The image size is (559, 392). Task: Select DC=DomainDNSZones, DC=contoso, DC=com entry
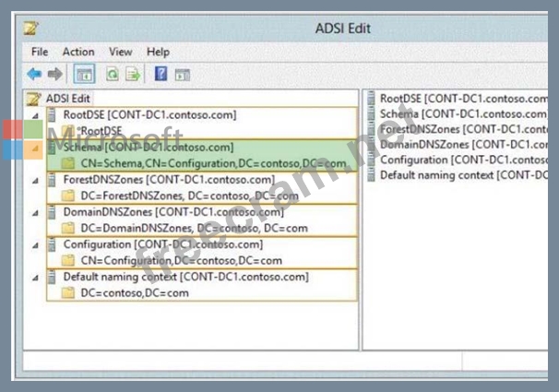(195, 228)
